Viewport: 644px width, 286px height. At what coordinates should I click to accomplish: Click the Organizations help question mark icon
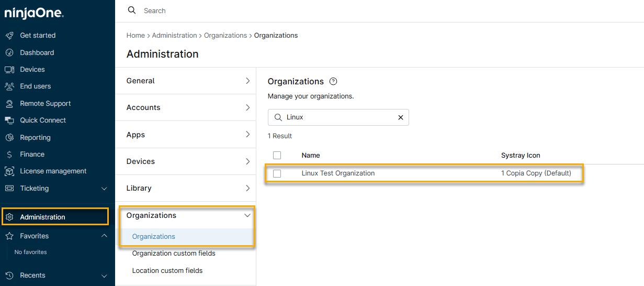333,82
